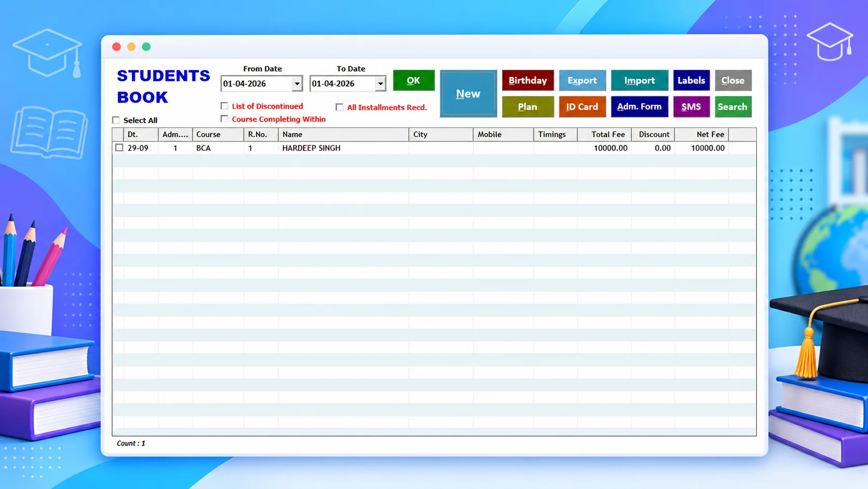This screenshot has height=489, width=868.
Task: Click the Course column header
Action: (218, 134)
